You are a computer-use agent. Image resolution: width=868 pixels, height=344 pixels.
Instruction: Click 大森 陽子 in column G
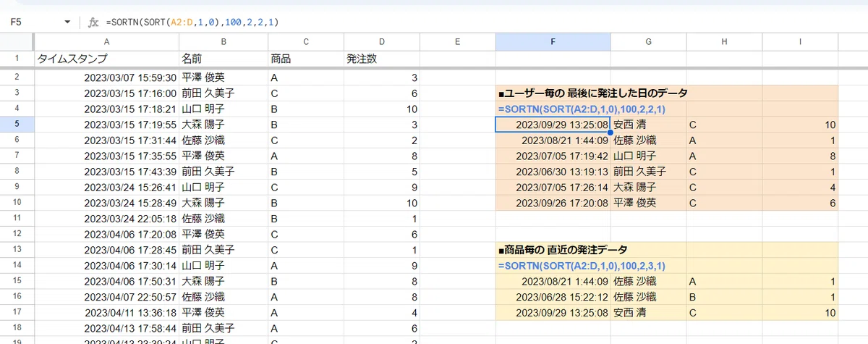(648, 187)
